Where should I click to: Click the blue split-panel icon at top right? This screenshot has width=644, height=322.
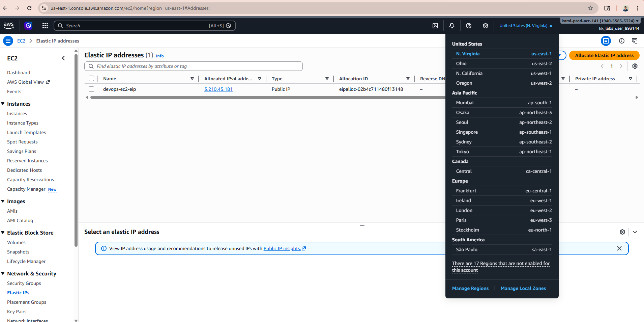coord(606,41)
